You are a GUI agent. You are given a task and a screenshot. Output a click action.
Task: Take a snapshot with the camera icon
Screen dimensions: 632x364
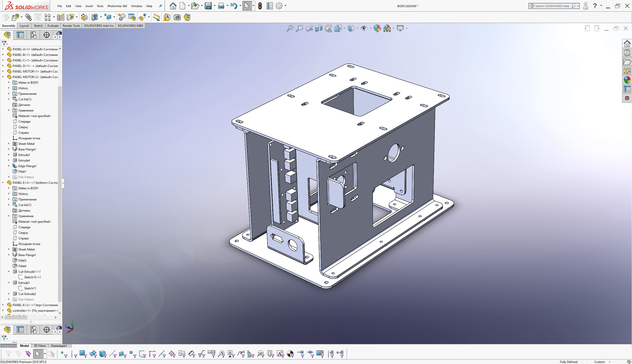tap(177, 17)
